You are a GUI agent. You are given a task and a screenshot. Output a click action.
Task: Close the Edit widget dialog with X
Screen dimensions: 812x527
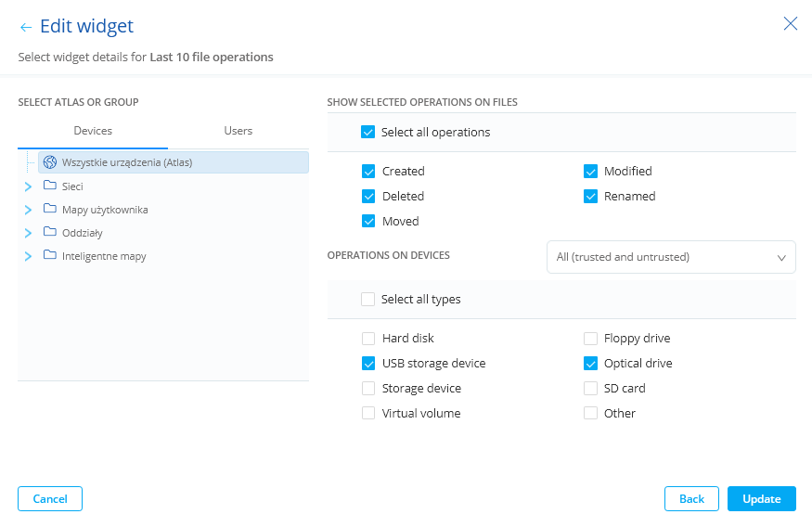click(790, 24)
